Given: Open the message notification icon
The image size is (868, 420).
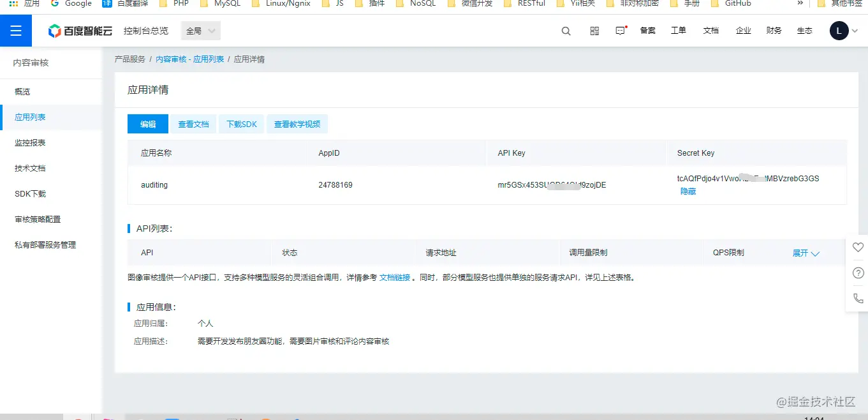Looking at the screenshot, I should (x=621, y=31).
